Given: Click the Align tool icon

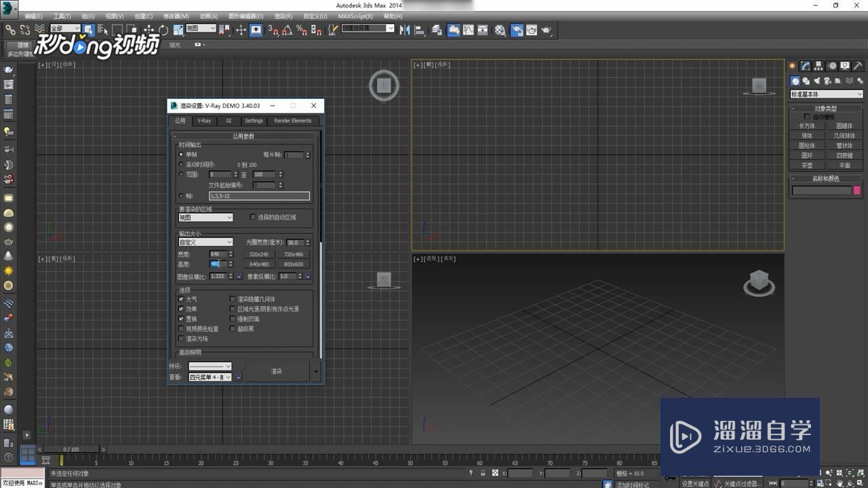Looking at the screenshot, I should pyautogui.click(x=420, y=30).
